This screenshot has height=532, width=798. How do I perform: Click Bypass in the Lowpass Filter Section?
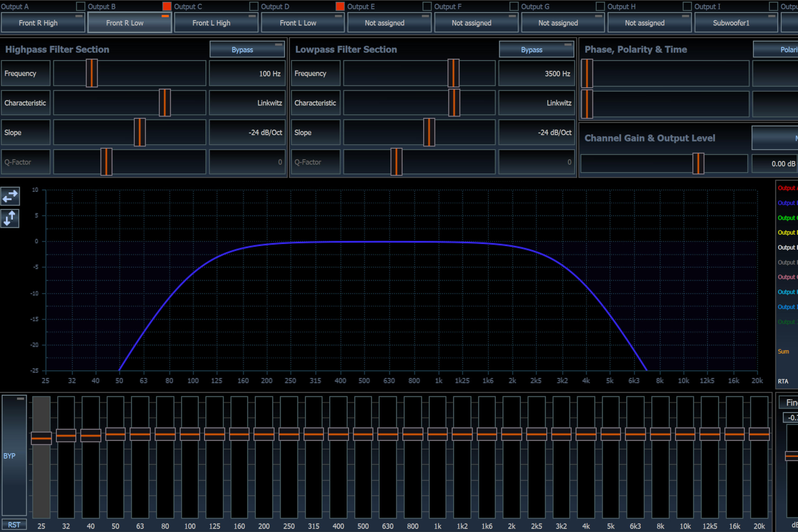click(x=531, y=50)
